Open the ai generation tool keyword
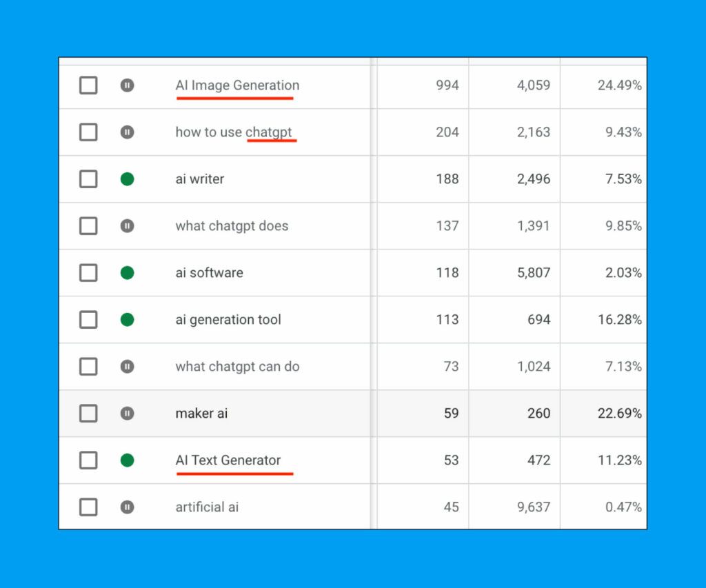Viewport: 706px width, 588px height. click(x=228, y=320)
